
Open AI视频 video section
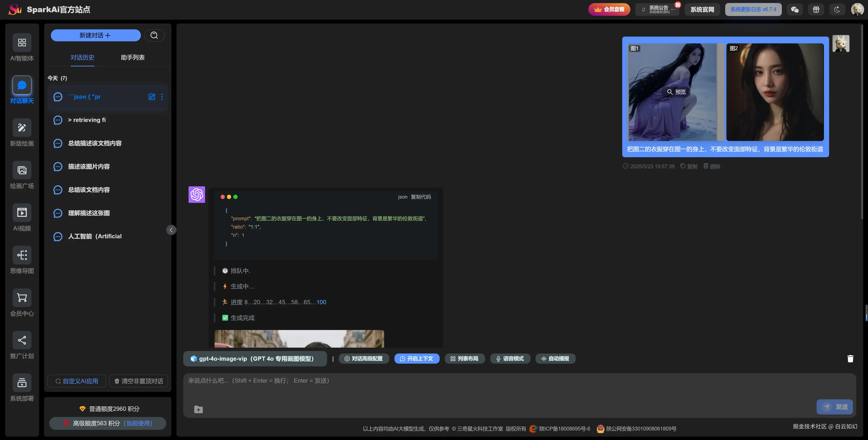(x=22, y=213)
